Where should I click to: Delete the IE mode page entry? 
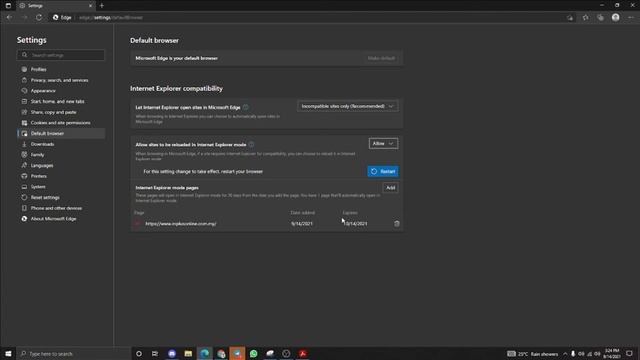click(396, 224)
